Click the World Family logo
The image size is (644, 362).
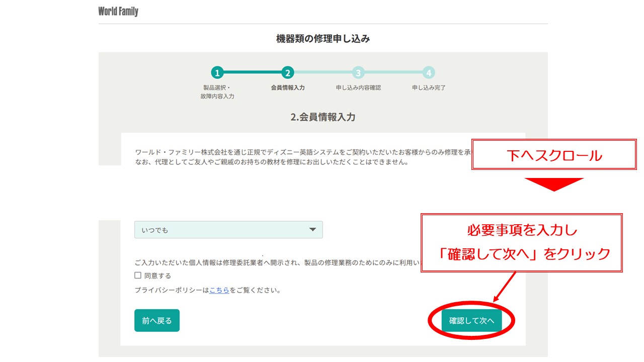(118, 11)
